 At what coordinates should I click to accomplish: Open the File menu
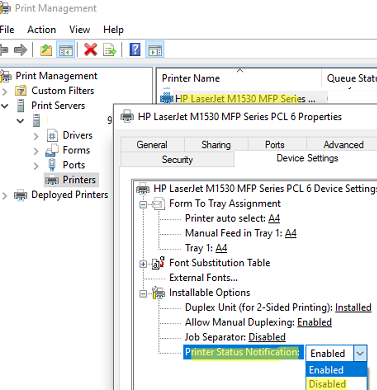click(7, 30)
